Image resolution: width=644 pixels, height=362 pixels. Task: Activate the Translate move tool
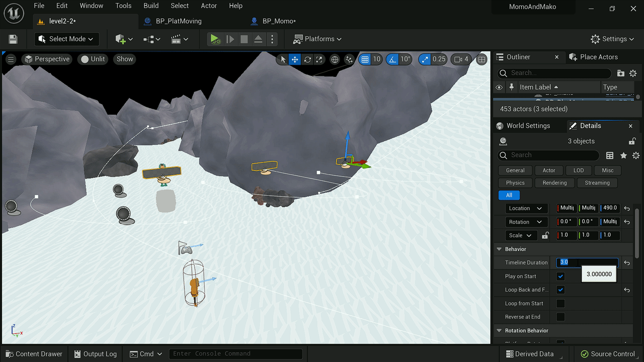295,59
